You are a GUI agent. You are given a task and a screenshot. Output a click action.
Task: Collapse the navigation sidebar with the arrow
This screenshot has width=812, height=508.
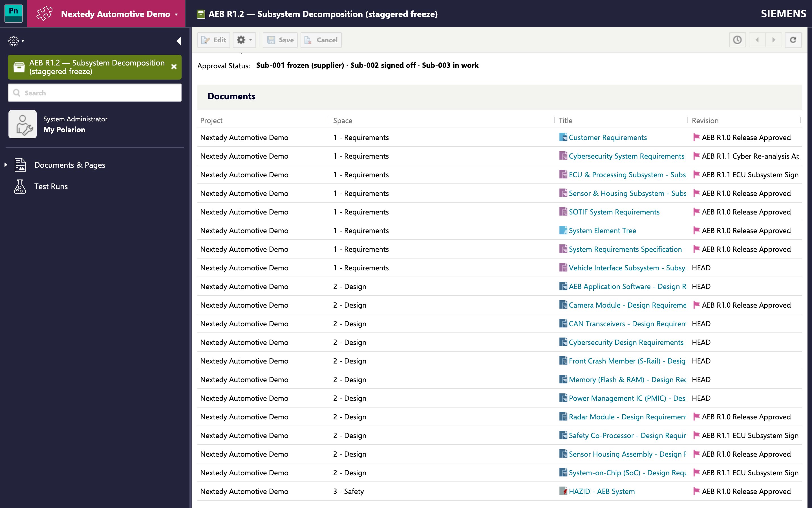click(x=179, y=41)
